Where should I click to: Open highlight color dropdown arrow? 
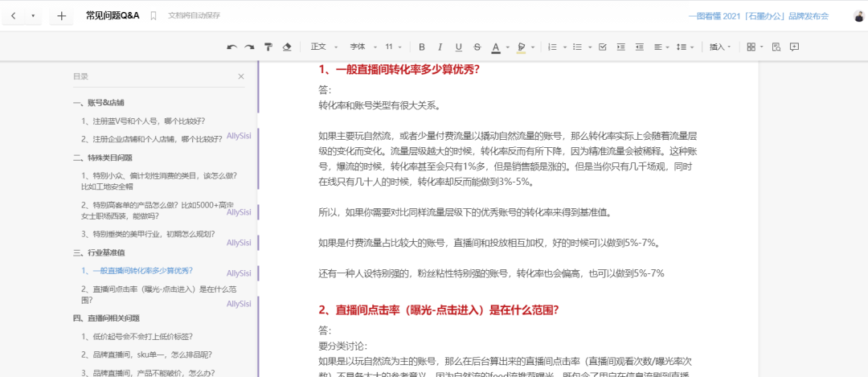point(533,47)
